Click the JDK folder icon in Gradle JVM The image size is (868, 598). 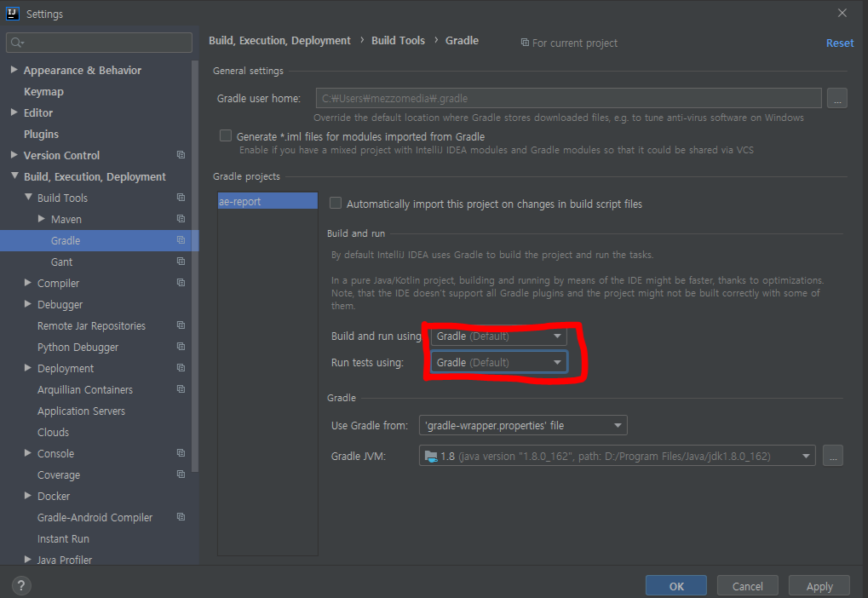(x=431, y=457)
